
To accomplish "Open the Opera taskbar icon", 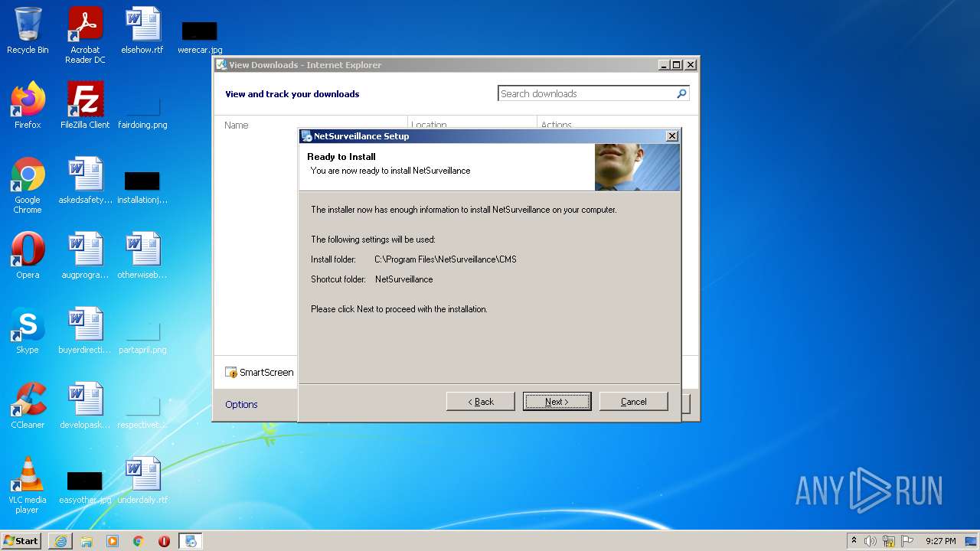I will pyautogui.click(x=164, y=541).
